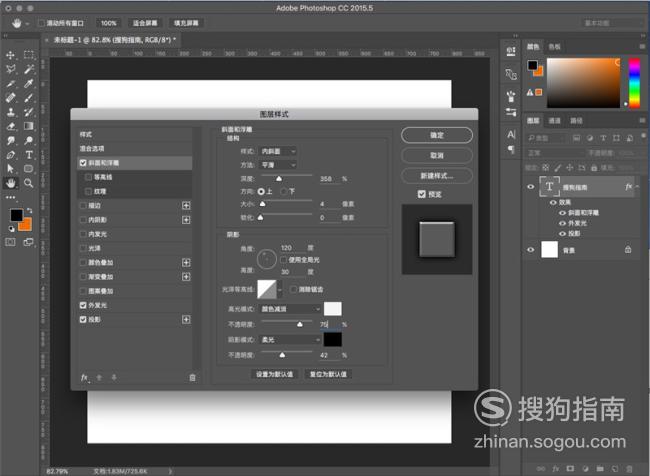Open the Character panel icon
The width and height of the screenshot is (650, 476).
[511, 134]
